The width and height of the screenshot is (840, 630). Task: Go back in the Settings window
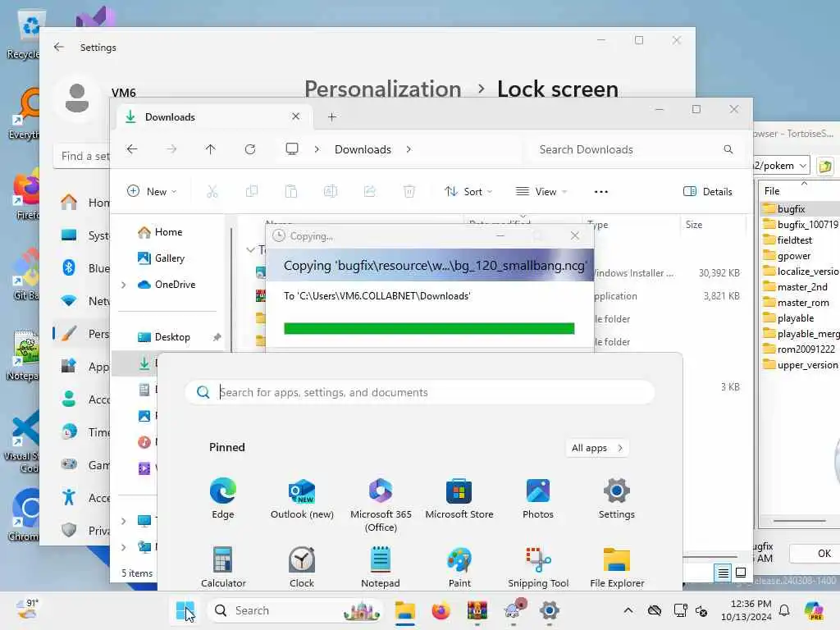pyautogui.click(x=59, y=47)
